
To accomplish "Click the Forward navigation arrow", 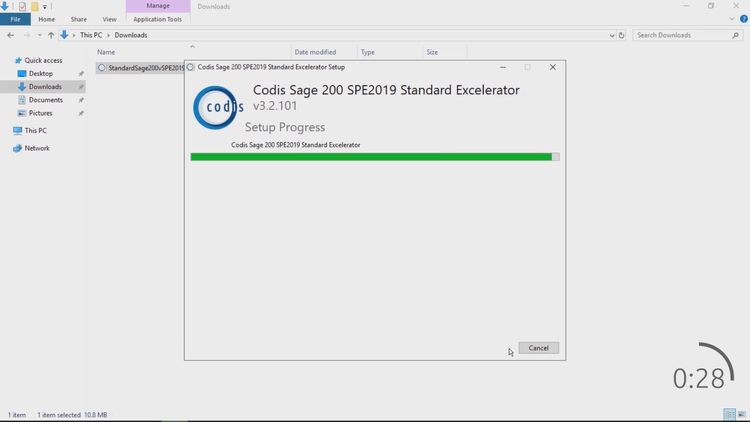I will (26, 35).
